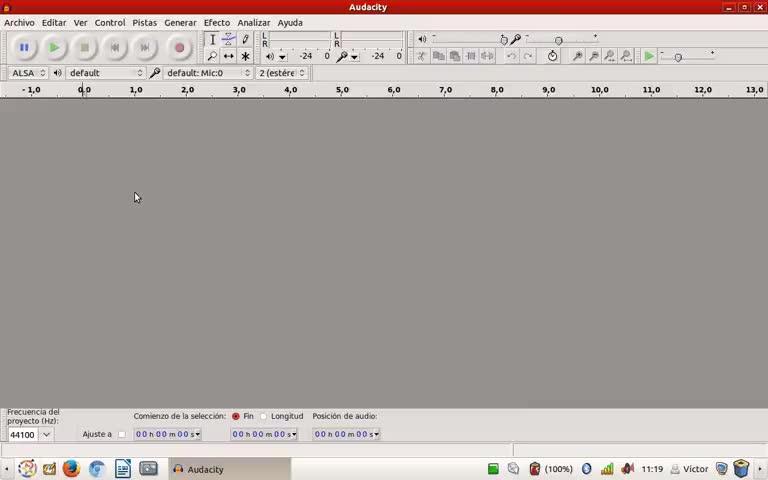Click the 11:19 clock in tray
Screen dimensions: 768x480
point(652,469)
